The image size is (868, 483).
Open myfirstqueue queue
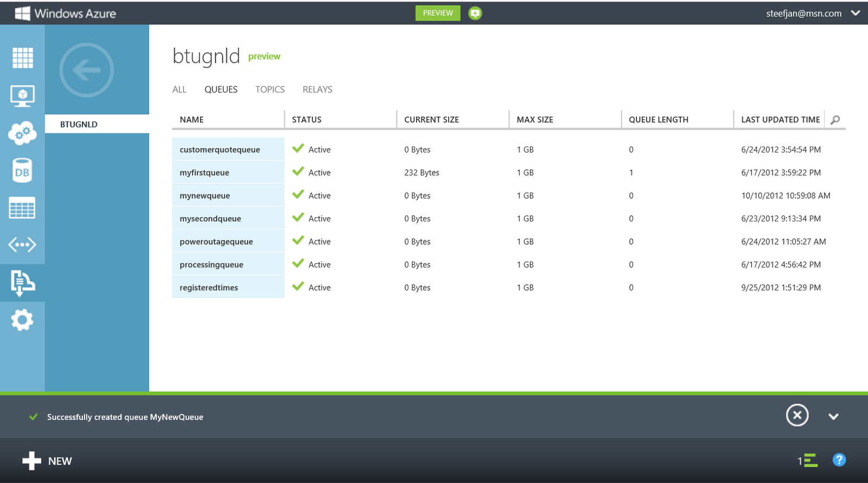pos(205,173)
